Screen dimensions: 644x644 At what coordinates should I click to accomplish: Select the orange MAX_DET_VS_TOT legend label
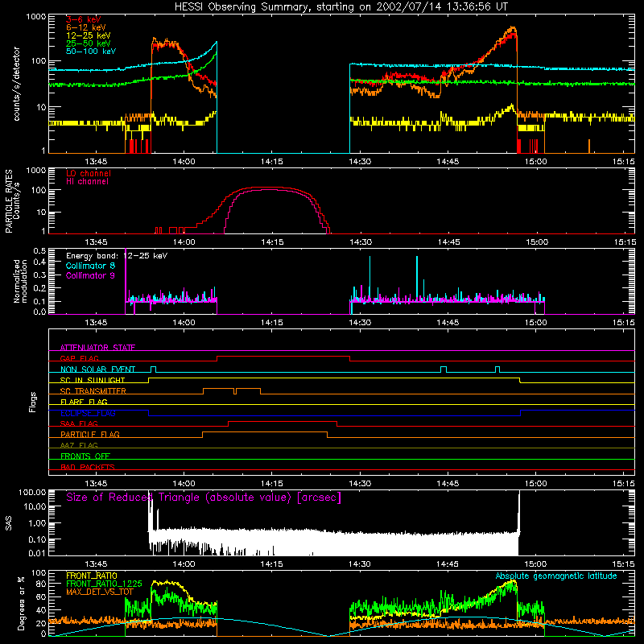point(100,592)
